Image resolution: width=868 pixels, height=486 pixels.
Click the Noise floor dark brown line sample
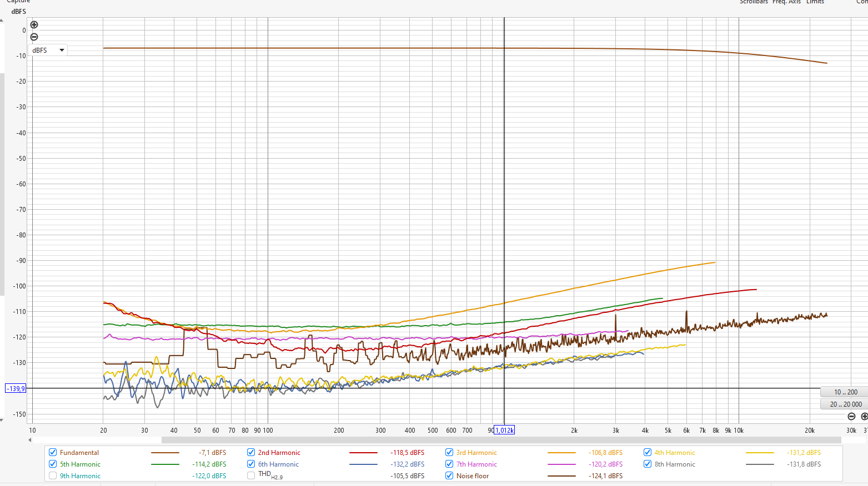click(561, 476)
